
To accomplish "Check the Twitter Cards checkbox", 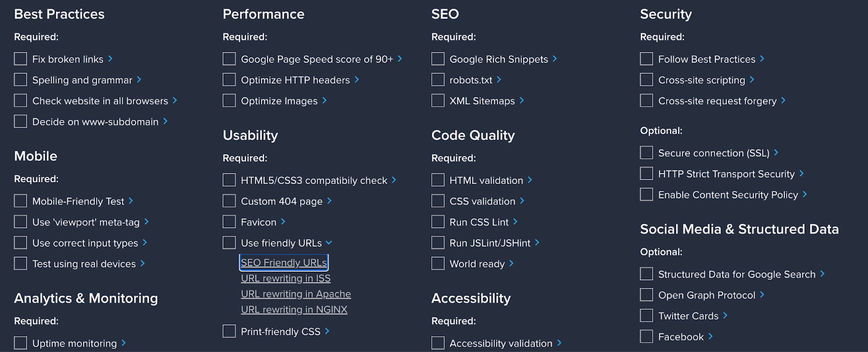I will coord(647,316).
